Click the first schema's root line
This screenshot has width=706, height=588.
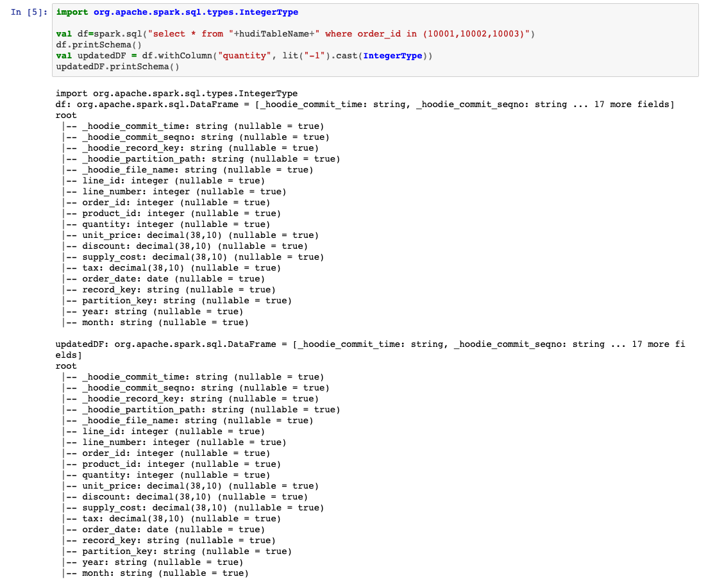(67, 115)
